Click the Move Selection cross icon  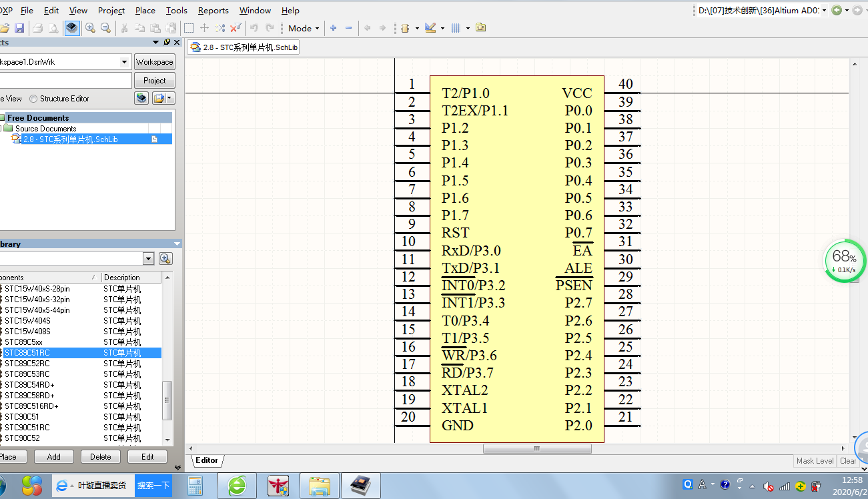tap(205, 28)
